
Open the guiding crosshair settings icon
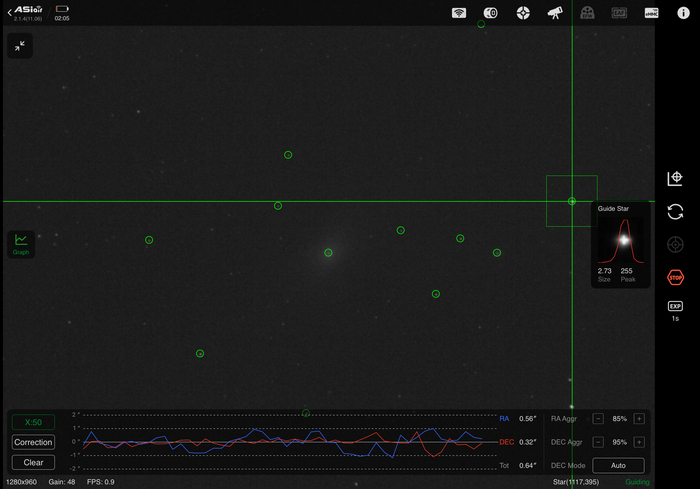pos(522,13)
